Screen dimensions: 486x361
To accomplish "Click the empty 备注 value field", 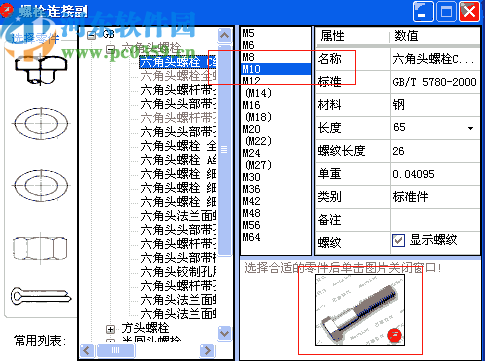I will click(x=435, y=220).
